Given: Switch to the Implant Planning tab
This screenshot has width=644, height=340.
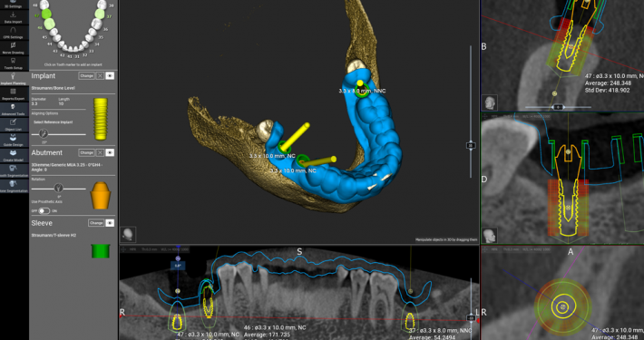Looking at the screenshot, I should pyautogui.click(x=13, y=79).
